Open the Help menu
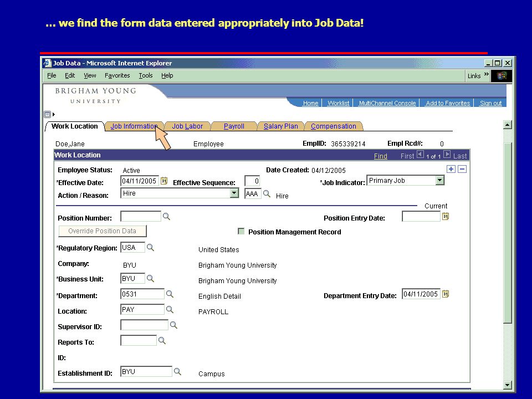Viewport: 532px width, 399px height. click(x=167, y=75)
